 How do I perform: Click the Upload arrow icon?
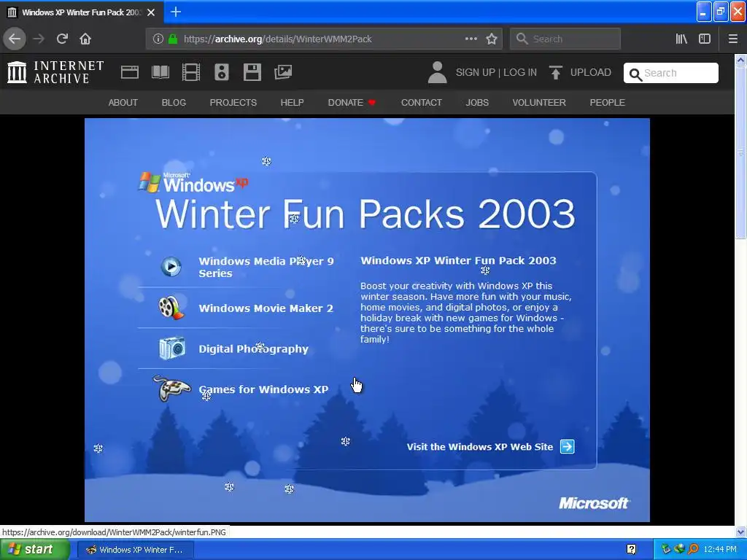pyautogui.click(x=555, y=72)
